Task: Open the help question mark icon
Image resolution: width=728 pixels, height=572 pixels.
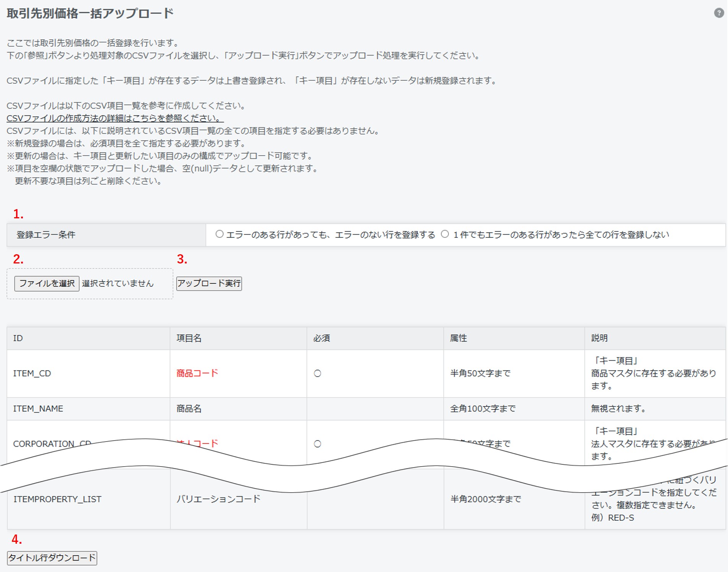Action: click(719, 13)
